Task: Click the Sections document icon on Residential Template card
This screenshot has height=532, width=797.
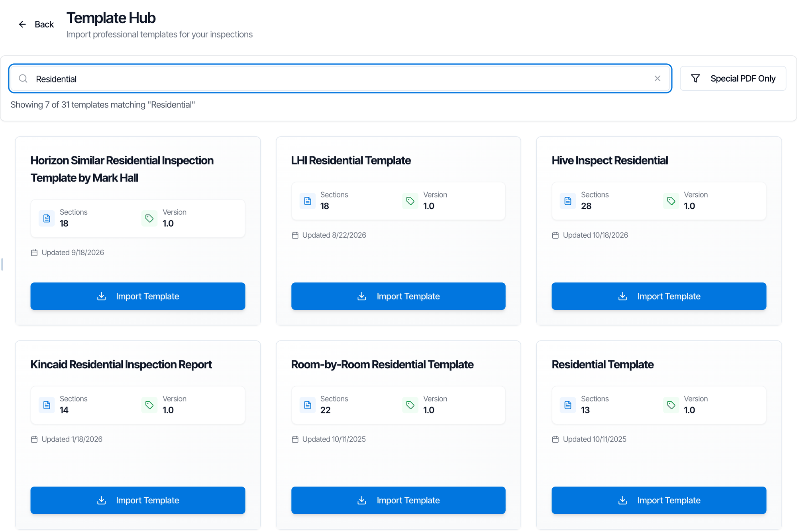Action: click(x=568, y=405)
